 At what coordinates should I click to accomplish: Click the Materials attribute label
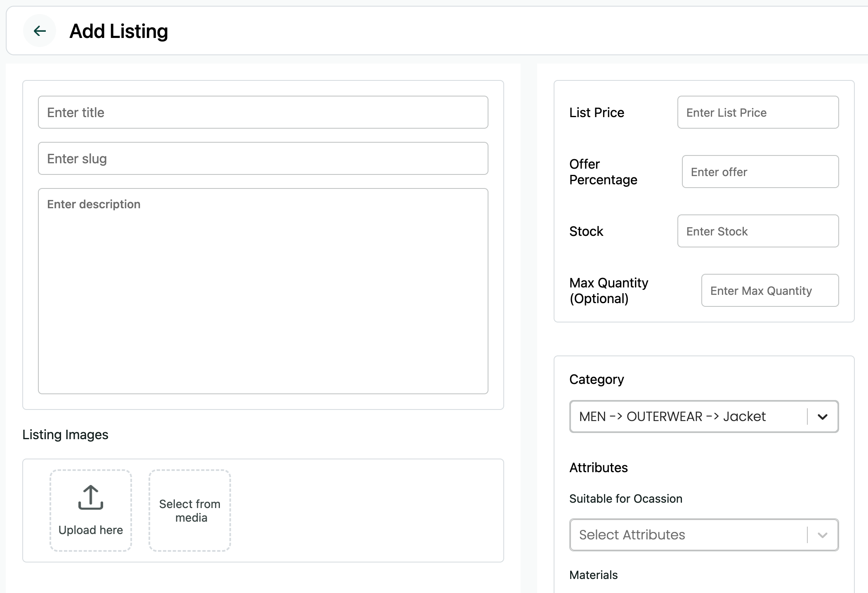(x=593, y=575)
